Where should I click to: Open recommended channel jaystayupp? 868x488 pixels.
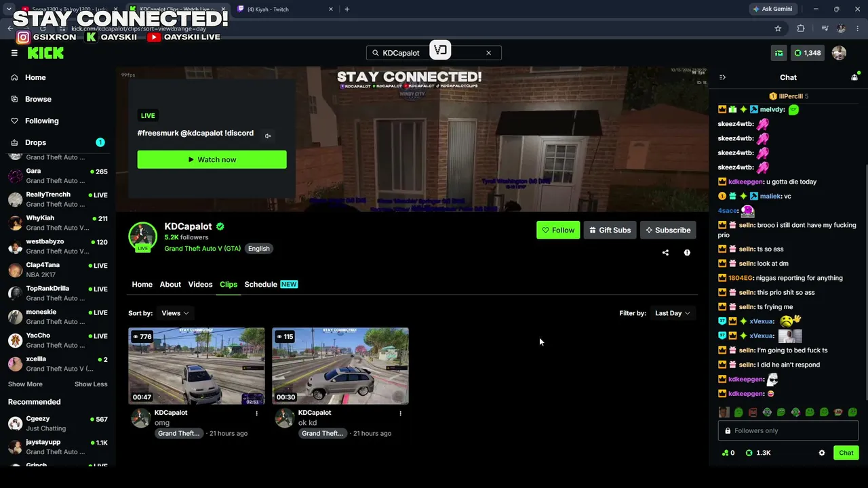[58, 447]
